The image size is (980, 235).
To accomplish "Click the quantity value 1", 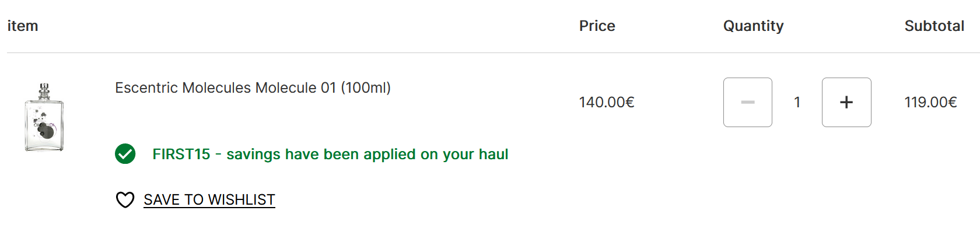I will pos(797,103).
